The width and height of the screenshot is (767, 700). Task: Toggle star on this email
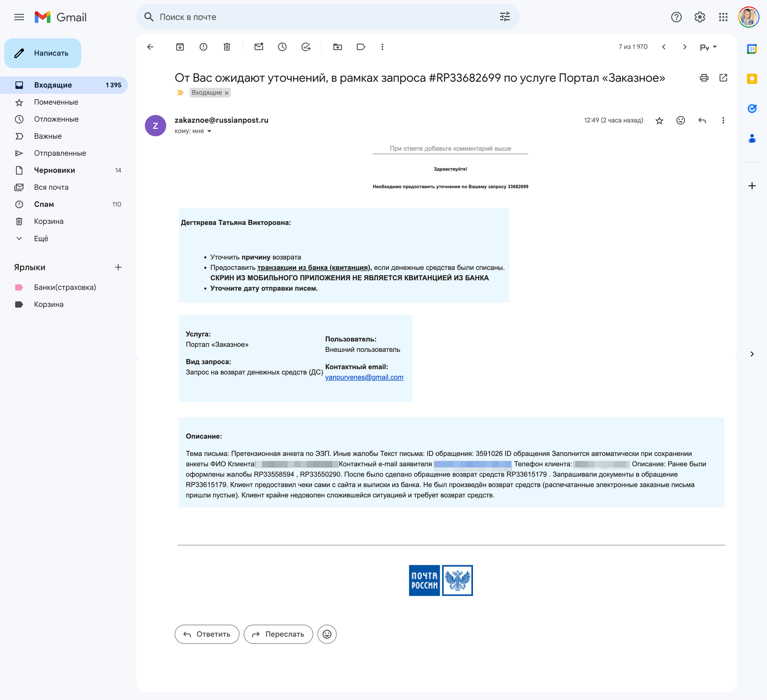pyautogui.click(x=659, y=120)
